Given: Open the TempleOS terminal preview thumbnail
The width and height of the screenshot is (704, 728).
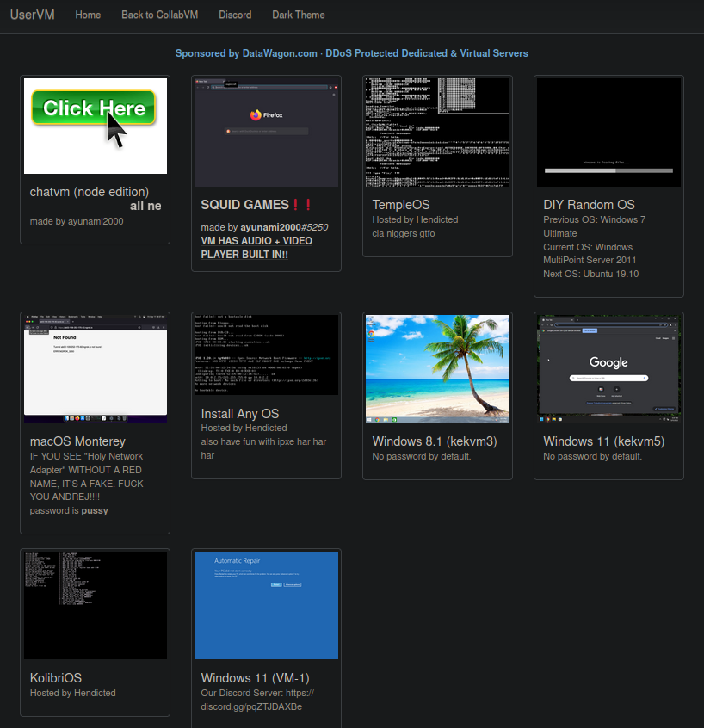Looking at the screenshot, I should point(437,132).
